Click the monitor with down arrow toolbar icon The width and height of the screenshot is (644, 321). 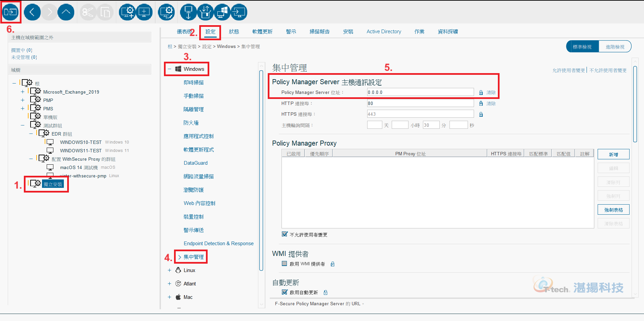tap(188, 12)
